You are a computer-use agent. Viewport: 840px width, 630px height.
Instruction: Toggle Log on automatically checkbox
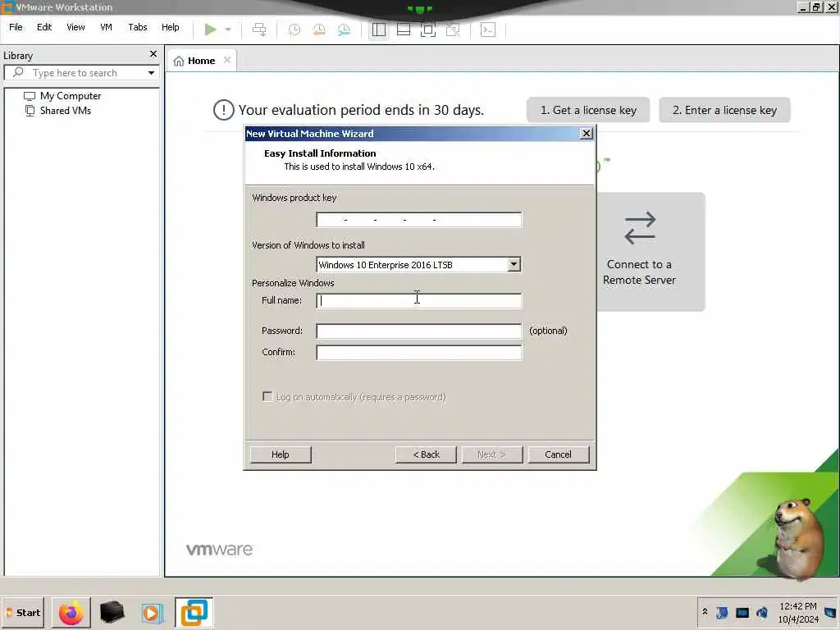pos(267,396)
